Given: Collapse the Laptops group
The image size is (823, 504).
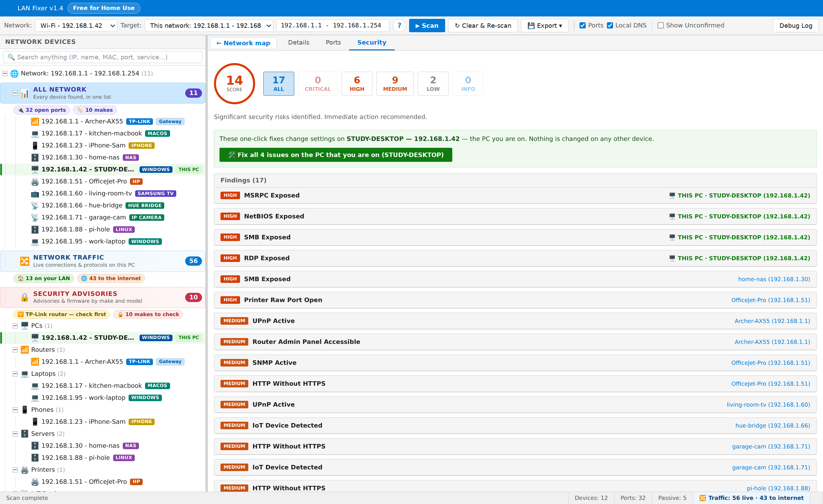Looking at the screenshot, I should pos(15,374).
